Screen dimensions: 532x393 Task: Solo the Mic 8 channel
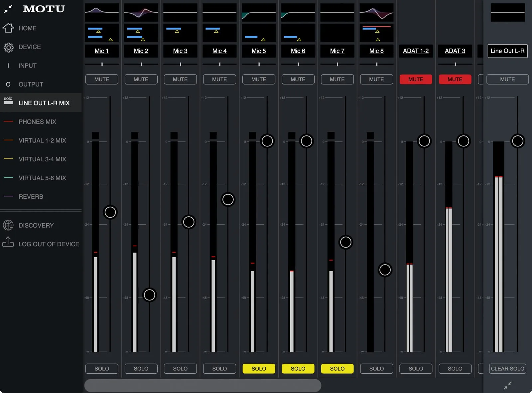click(x=376, y=368)
